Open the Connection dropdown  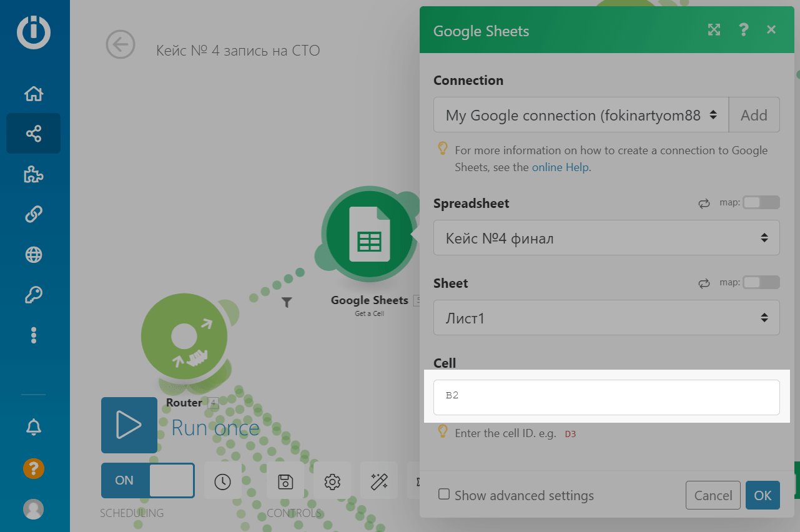pos(581,115)
